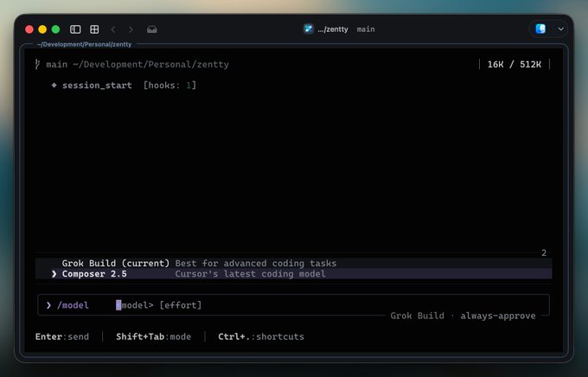Image resolution: width=588 pixels, height=377 pixels.
Task: Click the Ctrl+.:shortcuts hint
Action: tap(261, 336)
